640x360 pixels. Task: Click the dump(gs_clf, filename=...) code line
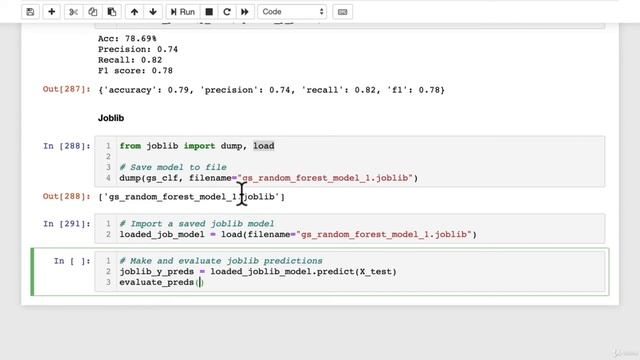point(269,178)
